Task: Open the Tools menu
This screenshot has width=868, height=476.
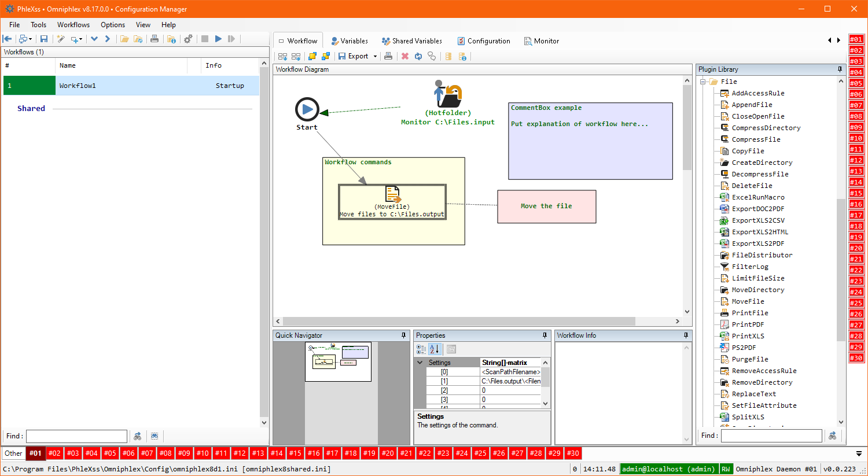Action: pos(38,25)
